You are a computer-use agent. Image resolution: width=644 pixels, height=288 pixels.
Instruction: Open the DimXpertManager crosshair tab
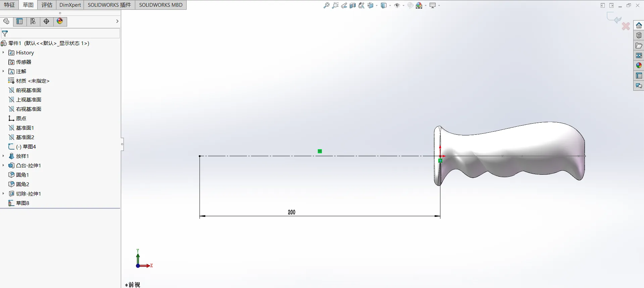tap(46, 22)
